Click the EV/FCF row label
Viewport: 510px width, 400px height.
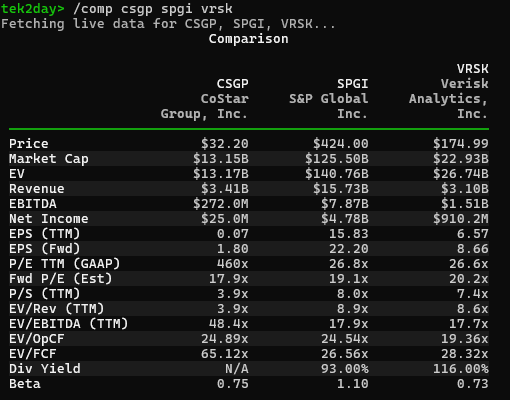[33, 354]
